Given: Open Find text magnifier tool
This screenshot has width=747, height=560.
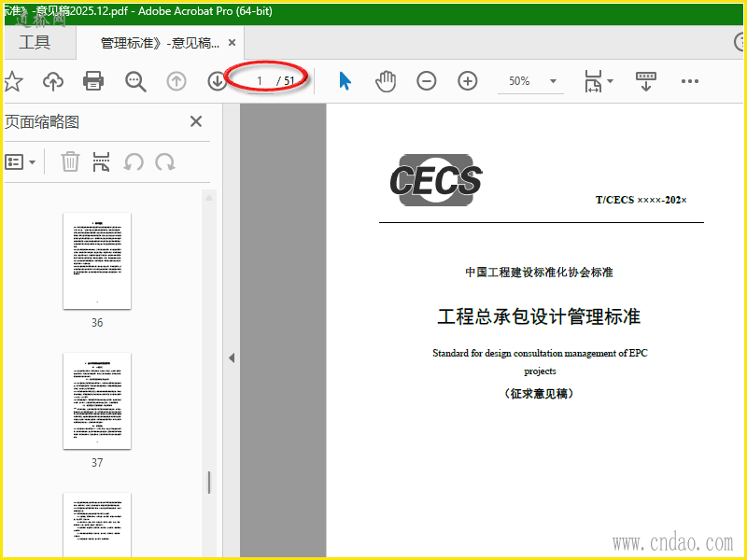Looking at the screenshot, I should [x=135, y=81].
